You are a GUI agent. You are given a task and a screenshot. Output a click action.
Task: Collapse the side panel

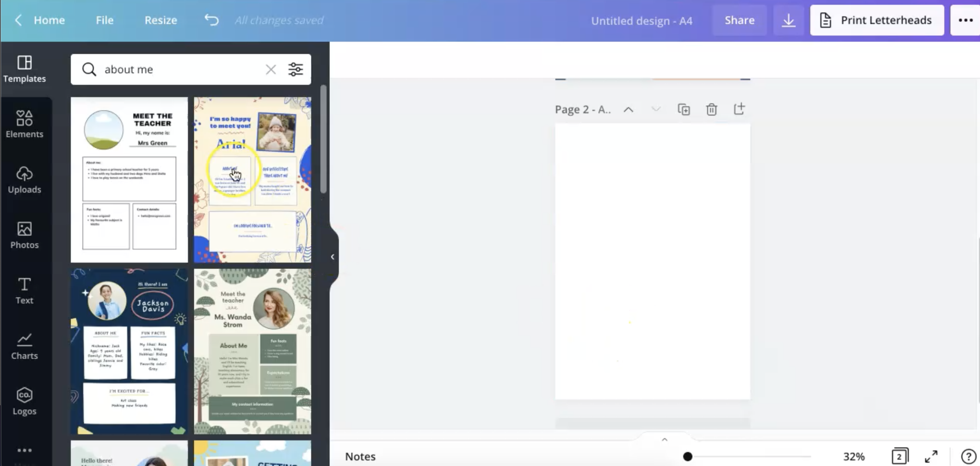coord(332,257)
